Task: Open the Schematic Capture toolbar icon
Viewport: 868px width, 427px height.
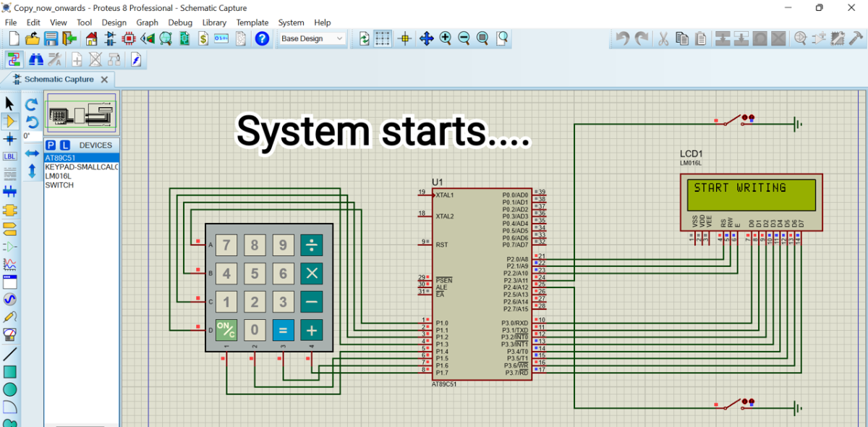Action: [111, 38]
